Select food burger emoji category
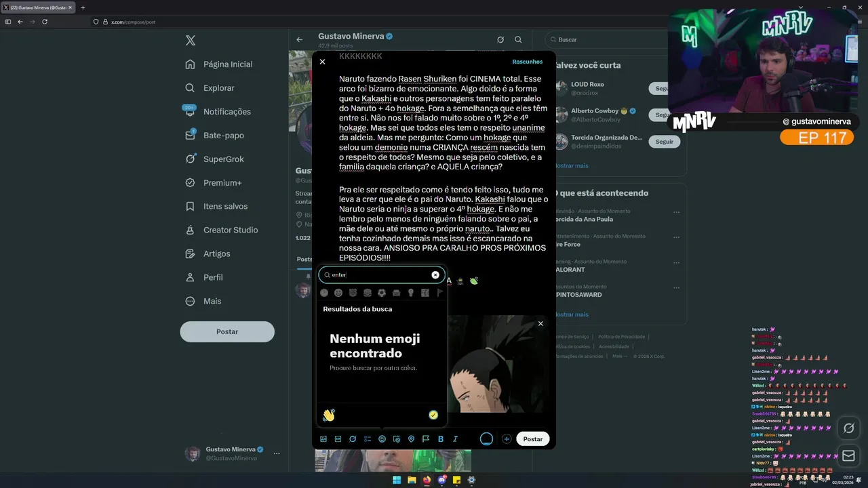 pos(368,293)
